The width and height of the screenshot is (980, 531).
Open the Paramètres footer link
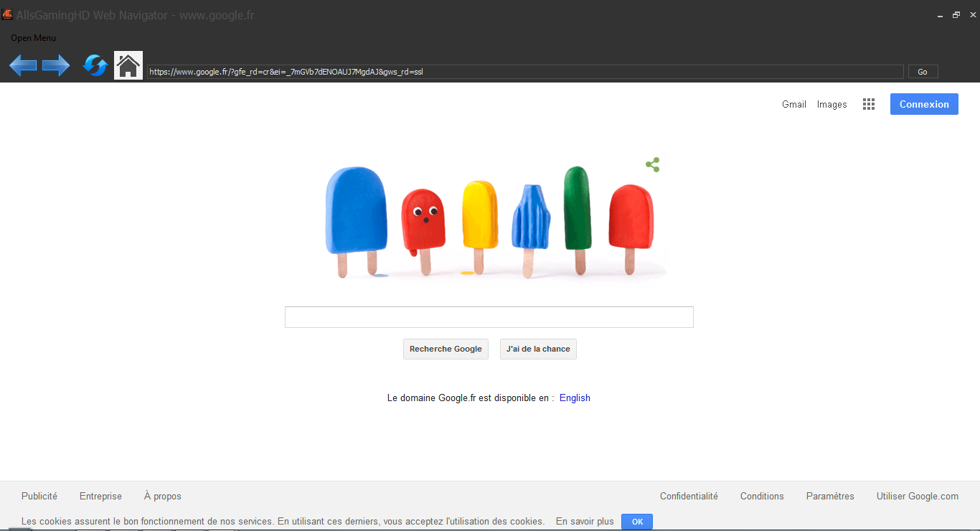click(x=830, y=496)
